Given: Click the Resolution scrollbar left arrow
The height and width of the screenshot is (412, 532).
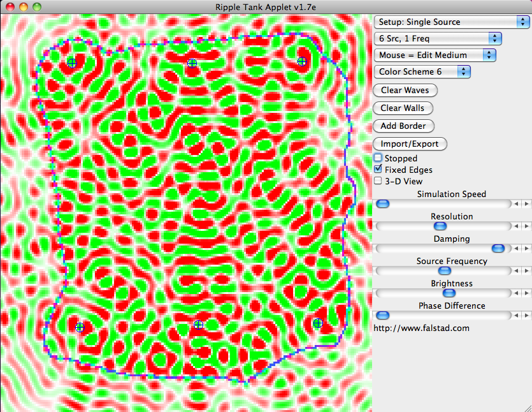Looking at the screenshot, I should [516, 226].
